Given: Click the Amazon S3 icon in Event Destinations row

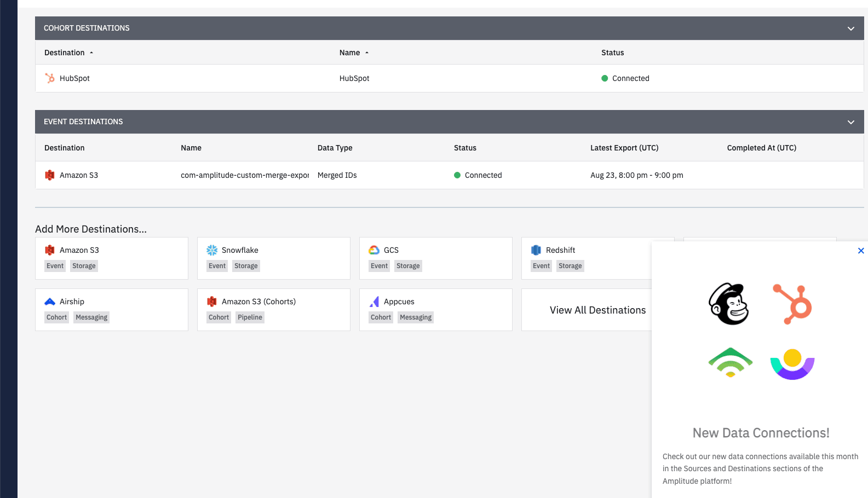Looking at the screenshot, I should click(50, 175).
